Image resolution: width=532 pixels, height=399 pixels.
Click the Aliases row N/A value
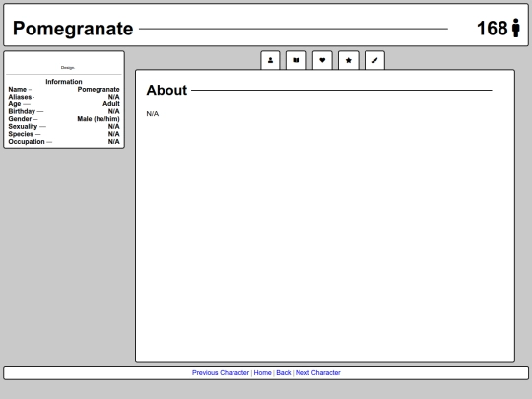point(113,97)
